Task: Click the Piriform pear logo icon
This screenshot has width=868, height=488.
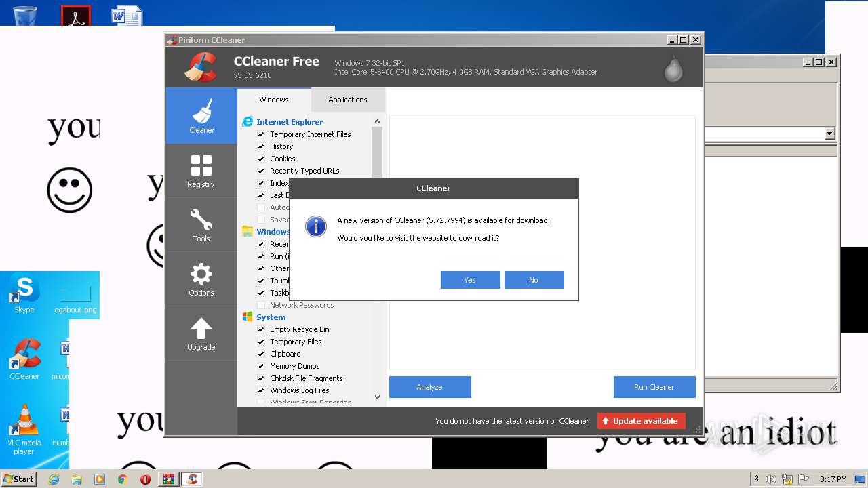Action: point(673,68)
